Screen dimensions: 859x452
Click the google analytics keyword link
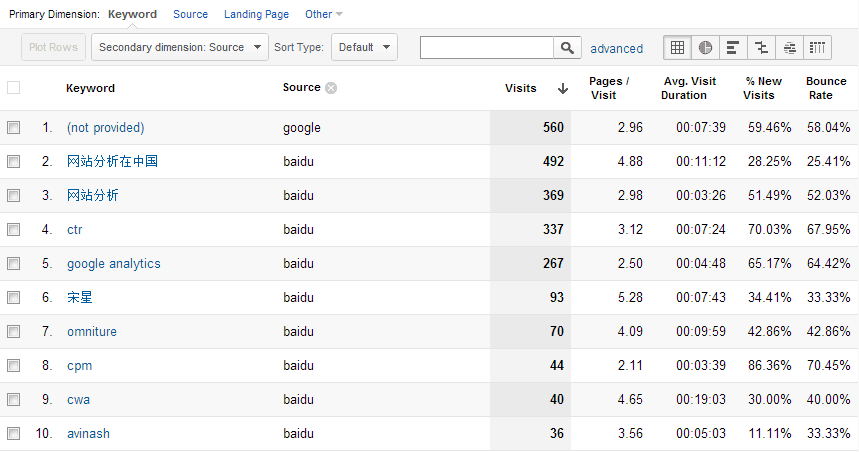[113, 264]
